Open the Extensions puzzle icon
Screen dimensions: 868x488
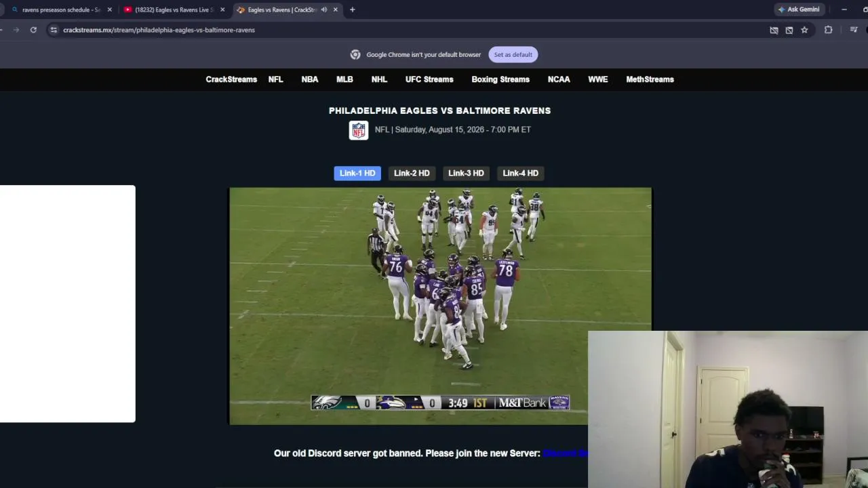point(828,30)
